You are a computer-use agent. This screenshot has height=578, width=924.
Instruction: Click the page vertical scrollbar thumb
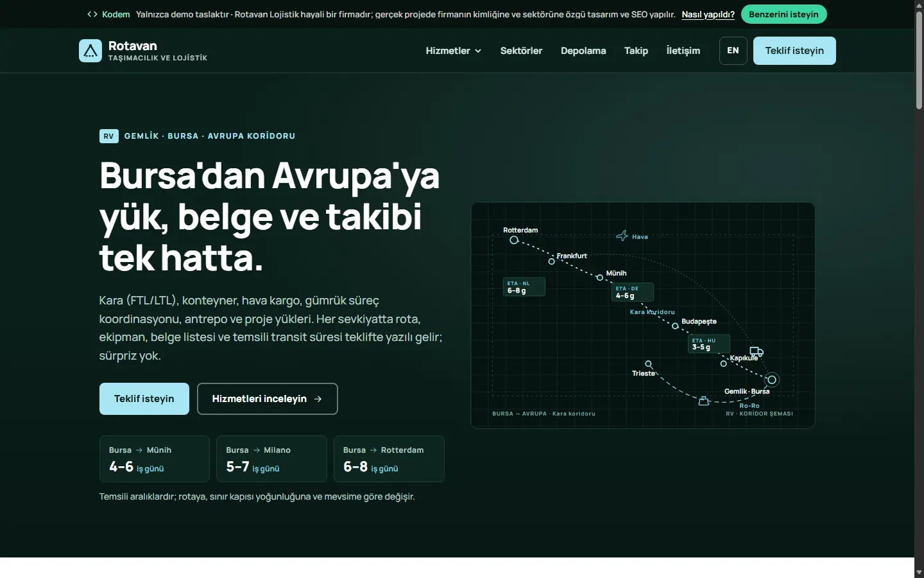919,60
